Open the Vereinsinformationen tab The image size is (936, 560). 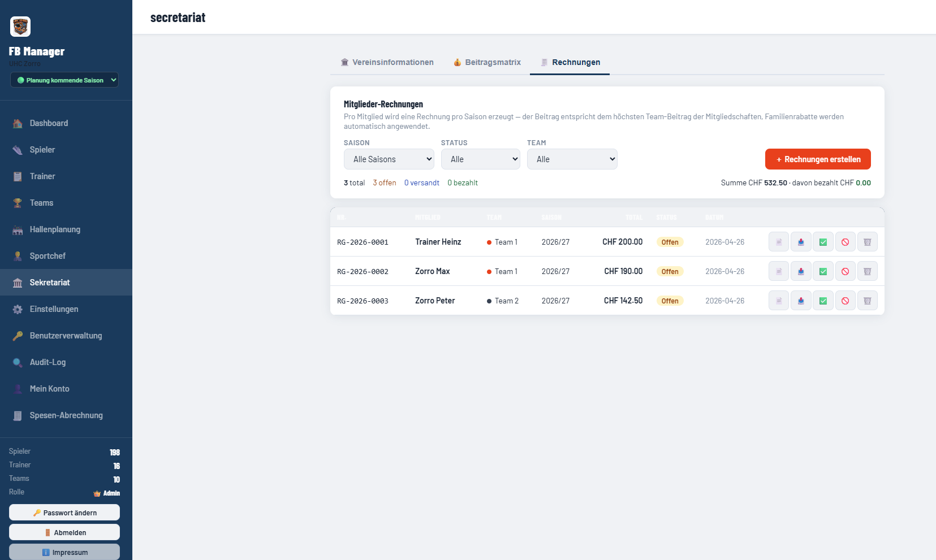(x=387, y=62)
